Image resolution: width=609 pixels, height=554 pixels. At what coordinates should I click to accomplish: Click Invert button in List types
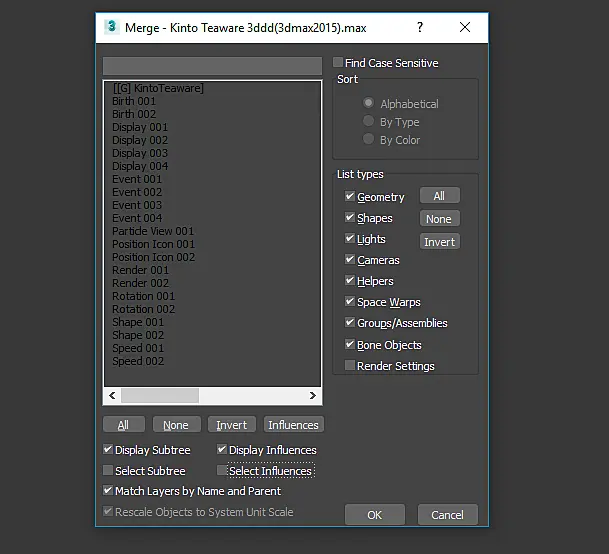[440, 241]
